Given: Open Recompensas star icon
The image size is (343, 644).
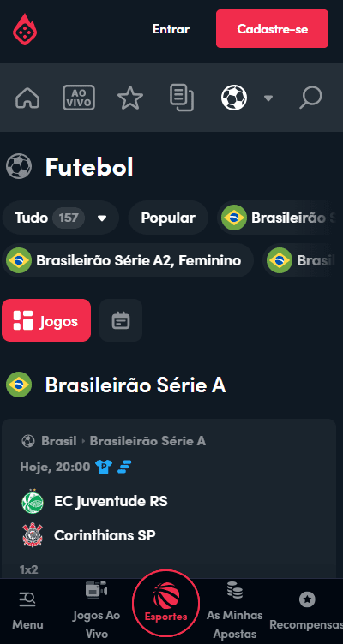Looking at the screenshot, I should click(306, 611).
